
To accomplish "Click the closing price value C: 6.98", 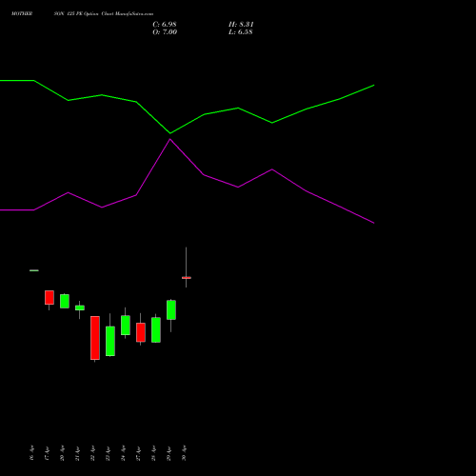I will (165, 25).
